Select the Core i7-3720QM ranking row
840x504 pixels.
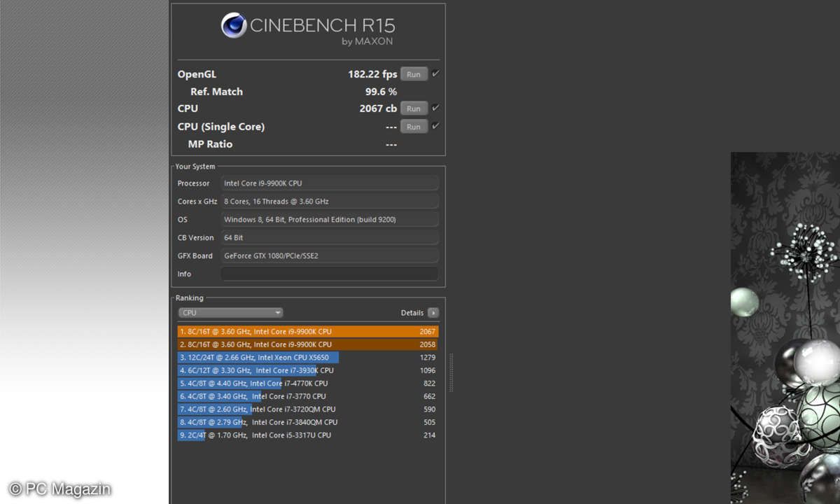[x=308, y=409]
